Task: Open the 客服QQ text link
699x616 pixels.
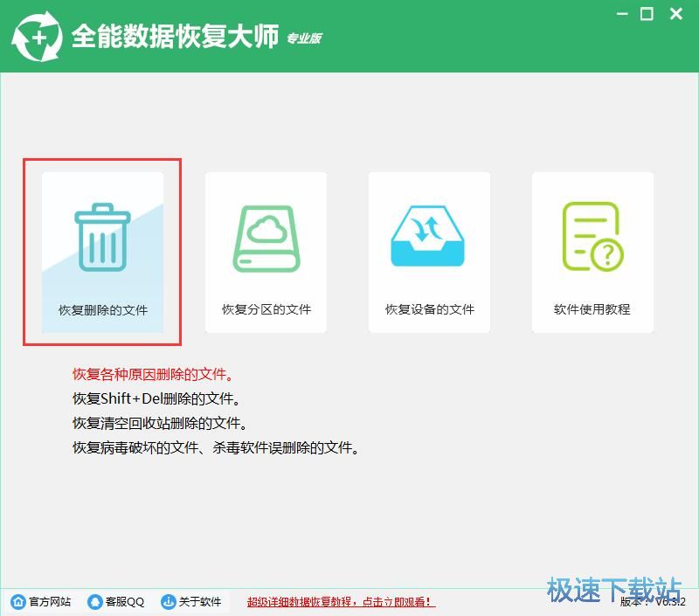Action: click(x=125, y=602)
